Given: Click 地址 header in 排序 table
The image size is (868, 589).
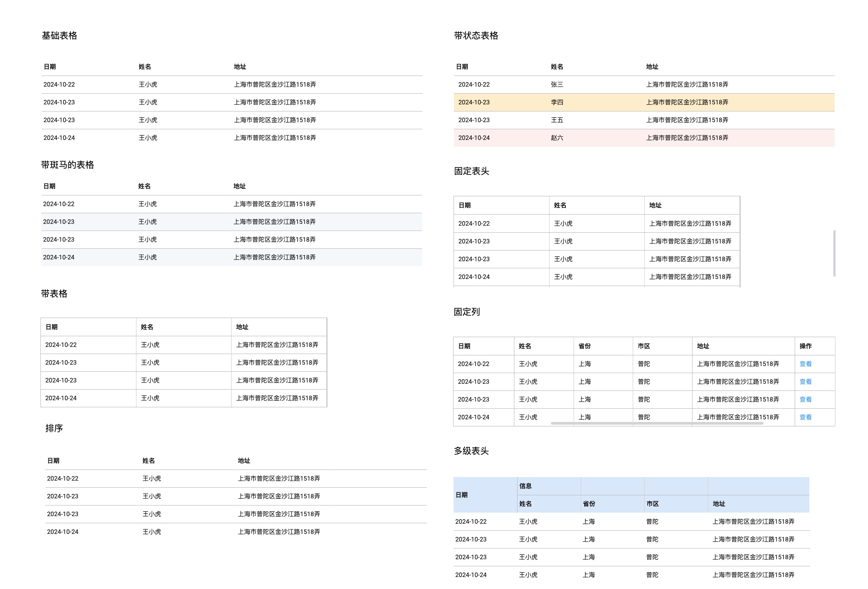Looking at the screenshot, I should click(x=244, y=461).
